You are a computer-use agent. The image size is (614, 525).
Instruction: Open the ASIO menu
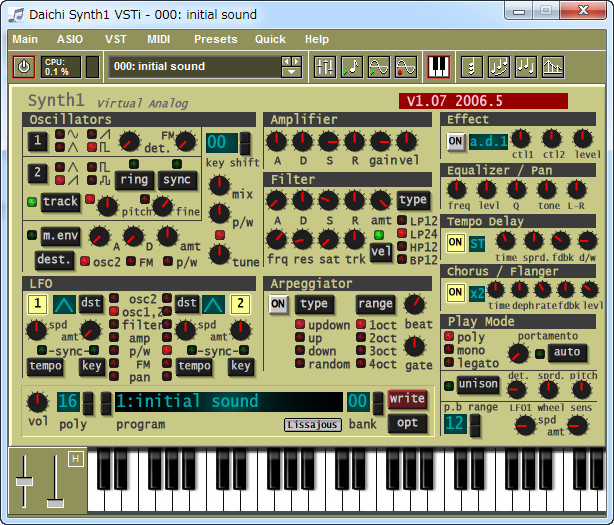click(70, 39)
